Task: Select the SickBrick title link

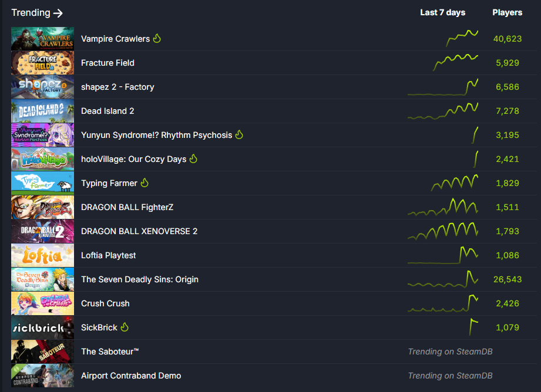Action: click(x=99, y=327)
